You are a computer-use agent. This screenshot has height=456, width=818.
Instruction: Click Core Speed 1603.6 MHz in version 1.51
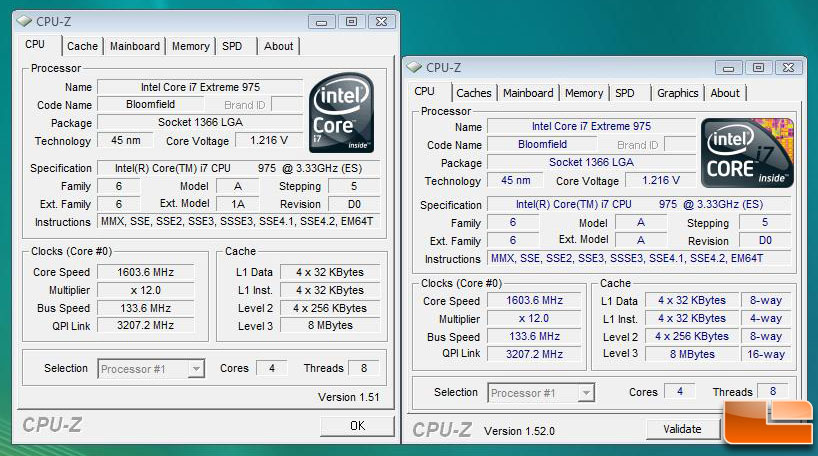pyautogui.click(x=146, y=272)
